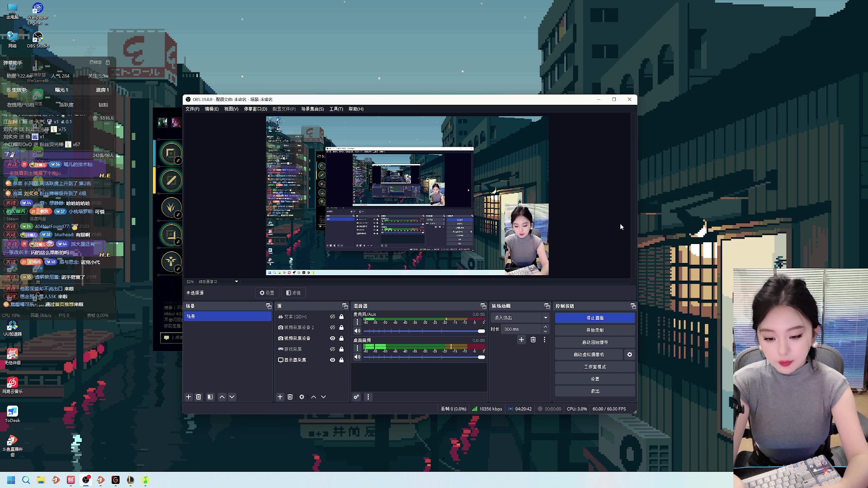Click 停止直播 button
The width and height of the screenshot is (868, 488).
pos(595,318)
